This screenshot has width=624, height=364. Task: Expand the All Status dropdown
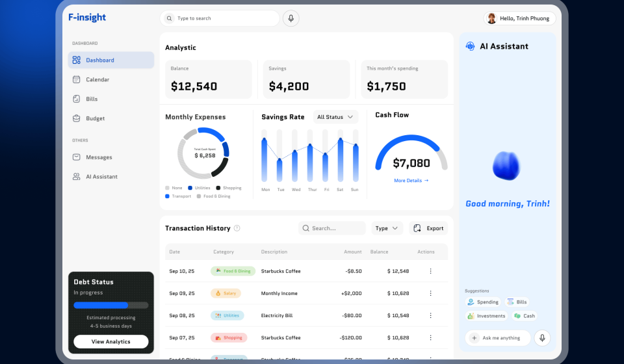click(x=335, y=117)
